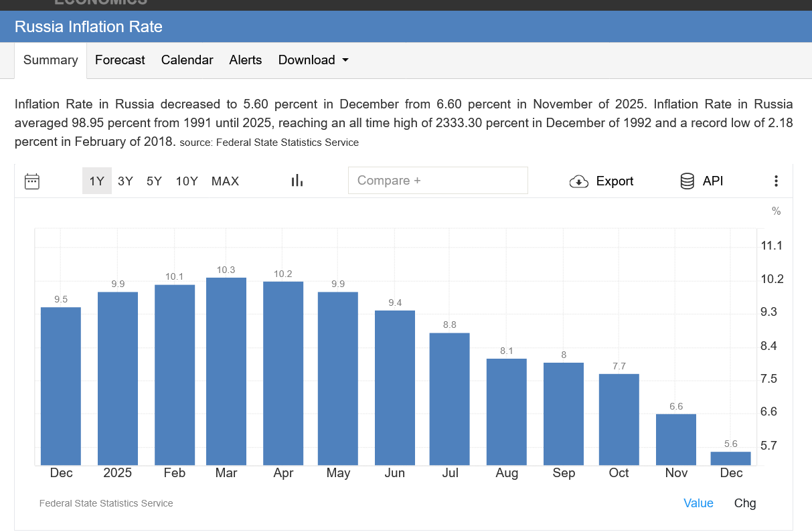
Task: Click the March 10.3 bar
Action: coord(226,371)
